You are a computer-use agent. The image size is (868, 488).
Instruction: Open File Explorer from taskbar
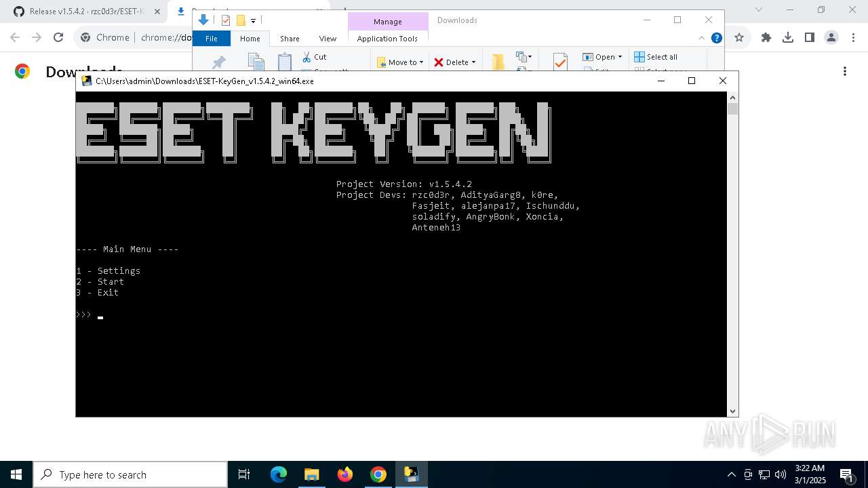312,474
